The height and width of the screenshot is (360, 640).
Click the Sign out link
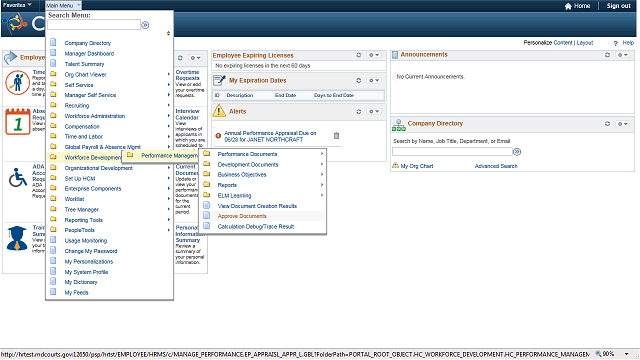[x=618, y=6]
